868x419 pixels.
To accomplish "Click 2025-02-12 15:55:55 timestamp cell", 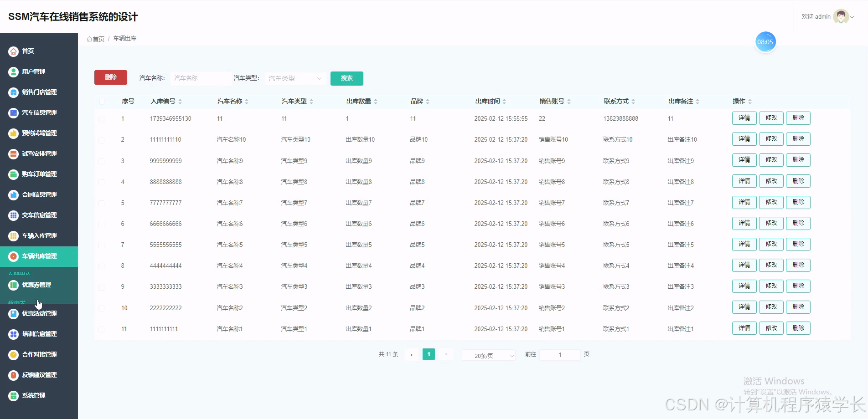I will click(501, 119).
